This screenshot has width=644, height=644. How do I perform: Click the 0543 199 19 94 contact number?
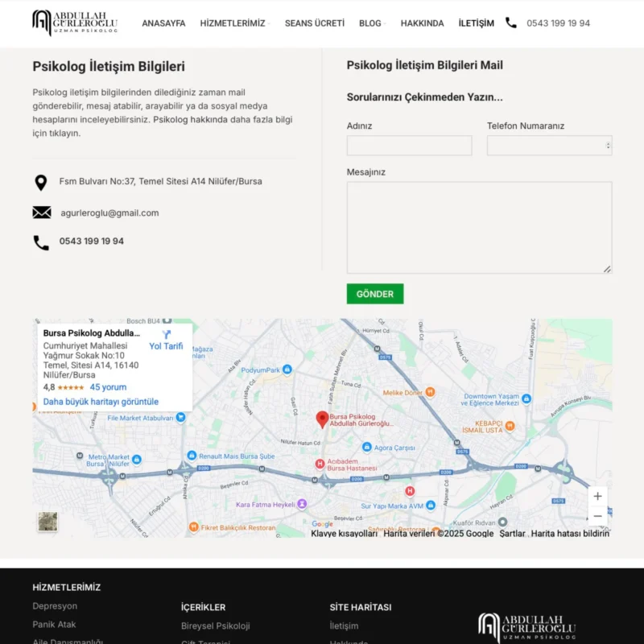92,241
